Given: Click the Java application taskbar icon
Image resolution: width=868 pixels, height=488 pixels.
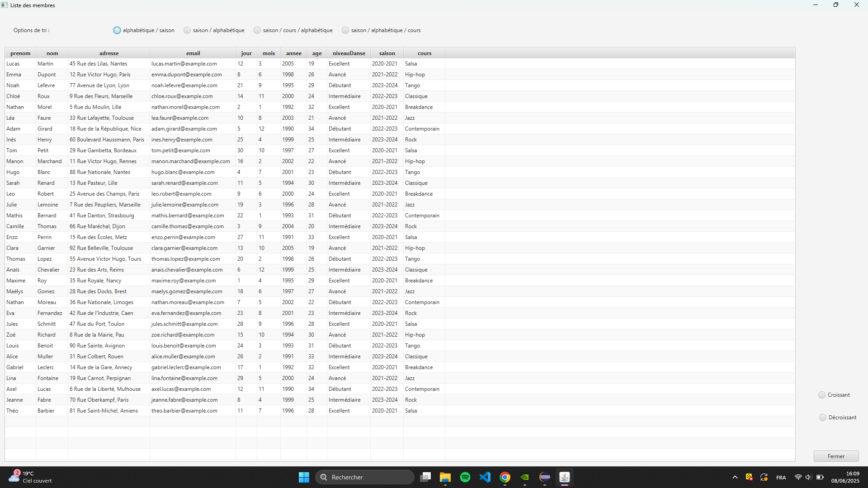Looking at the screenshot, I should 565,477.
